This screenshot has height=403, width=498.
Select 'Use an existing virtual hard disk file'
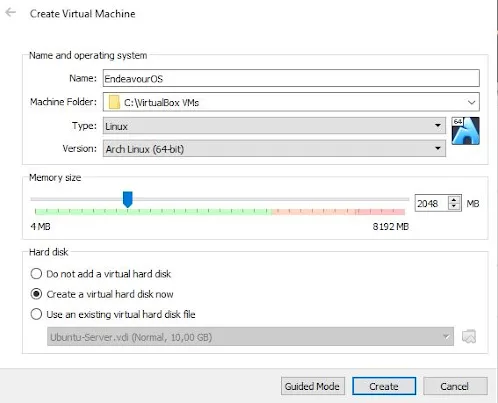(x=36, y=314)
